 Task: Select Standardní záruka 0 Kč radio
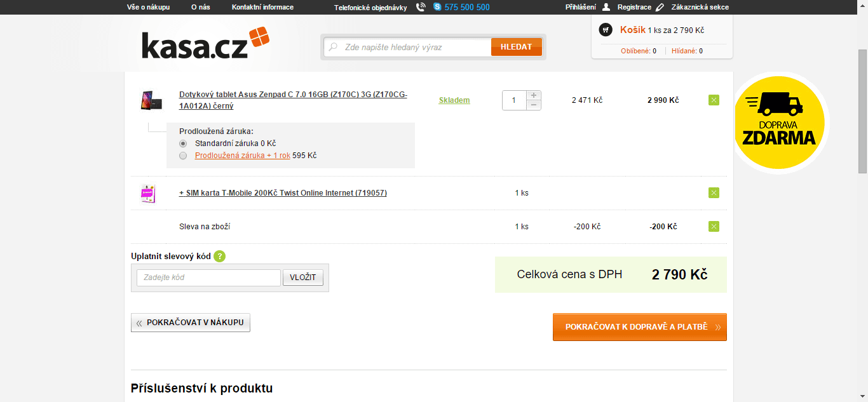[183, 144]
